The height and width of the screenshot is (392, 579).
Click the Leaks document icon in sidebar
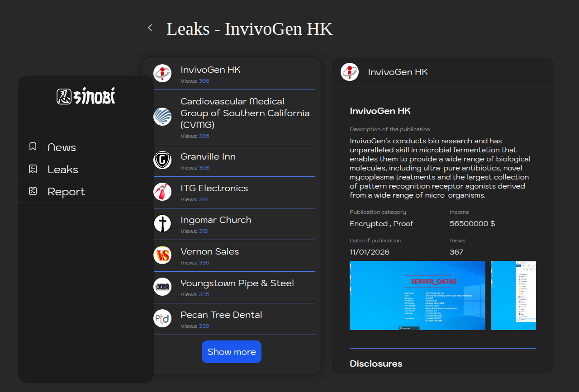pyautogui.click(x=33, y=169)
